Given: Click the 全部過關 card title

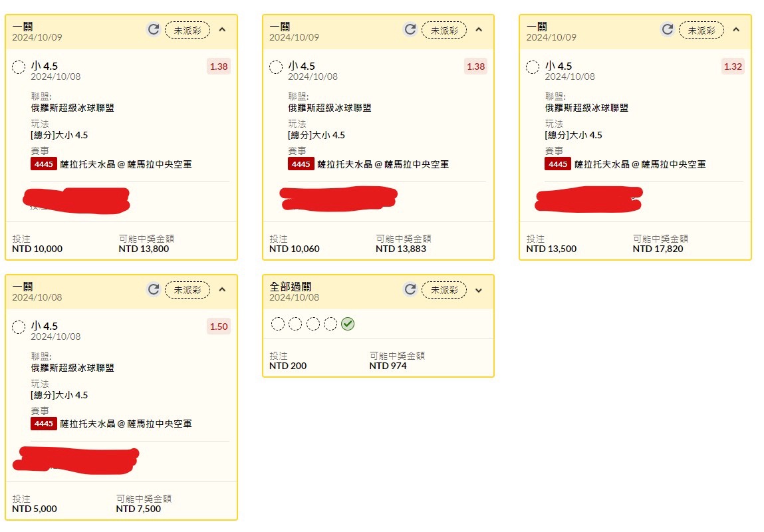Looking at the screenshot, I should (290, 287).
